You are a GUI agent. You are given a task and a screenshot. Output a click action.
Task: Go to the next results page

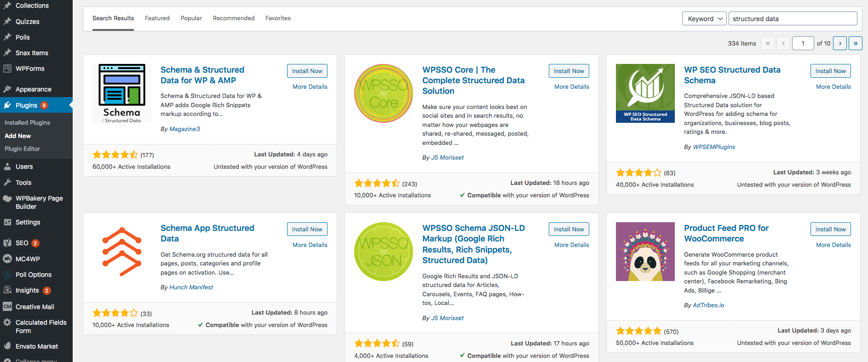pyautogui.click(x=840, y=43)
